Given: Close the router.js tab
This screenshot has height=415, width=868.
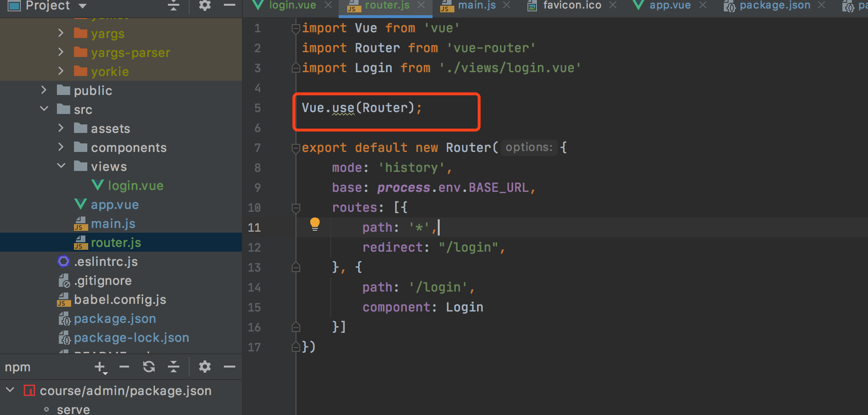Looking at the screenshot, I should [x=421, y=5].
